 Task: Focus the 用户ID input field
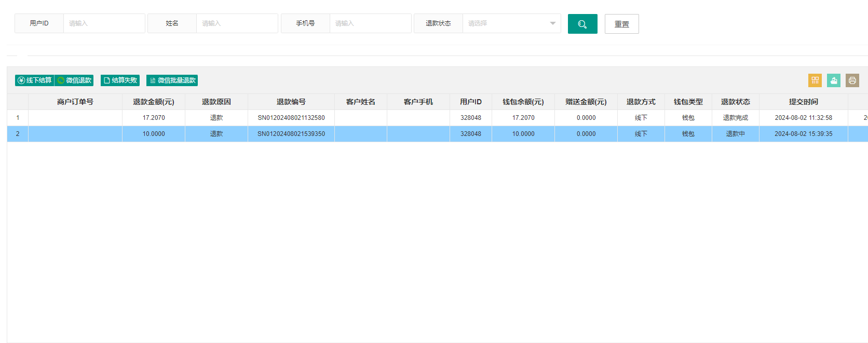pos(104,23)
